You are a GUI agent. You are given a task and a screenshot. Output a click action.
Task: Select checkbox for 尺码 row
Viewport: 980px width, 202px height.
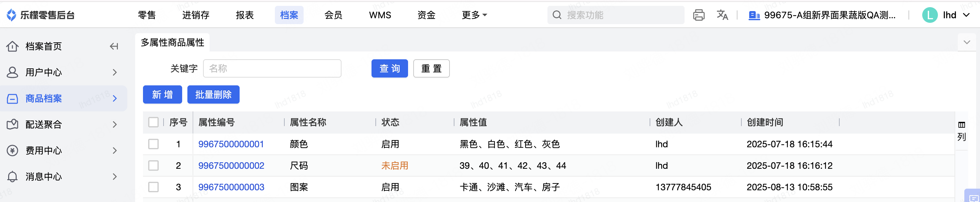(153, 166)
